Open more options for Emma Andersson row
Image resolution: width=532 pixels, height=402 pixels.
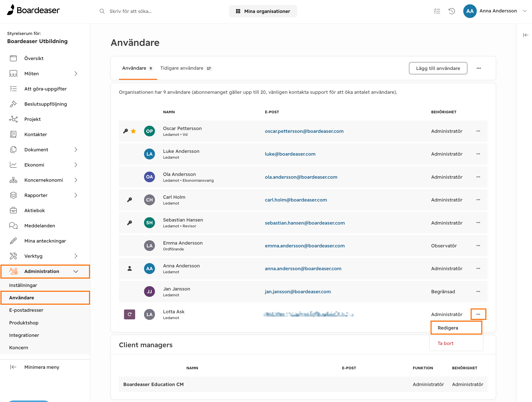pos(478,246)
